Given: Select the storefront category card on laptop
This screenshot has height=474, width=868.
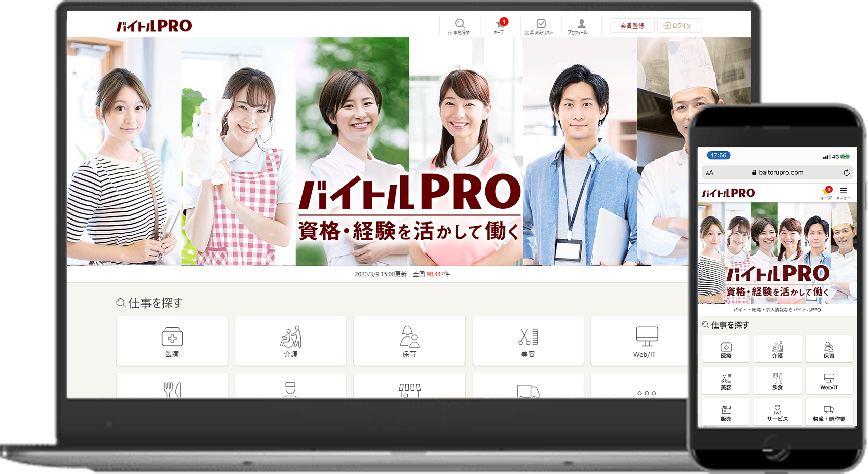Looking at the screenshot, I should [x=409, y=386].
